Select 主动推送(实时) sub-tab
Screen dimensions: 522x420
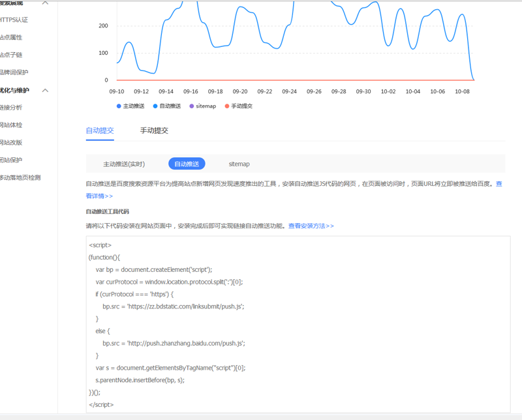124,164
